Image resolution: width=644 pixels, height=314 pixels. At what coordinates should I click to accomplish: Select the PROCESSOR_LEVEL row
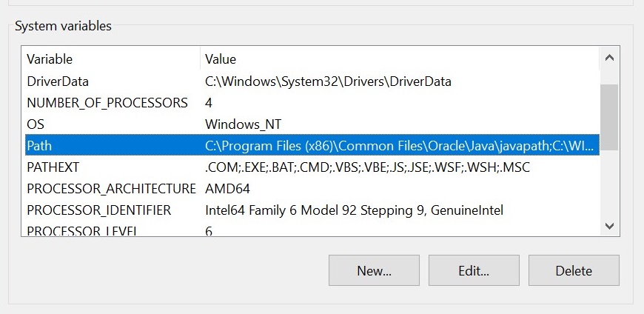pyautogui.click(x=312, y=230)
